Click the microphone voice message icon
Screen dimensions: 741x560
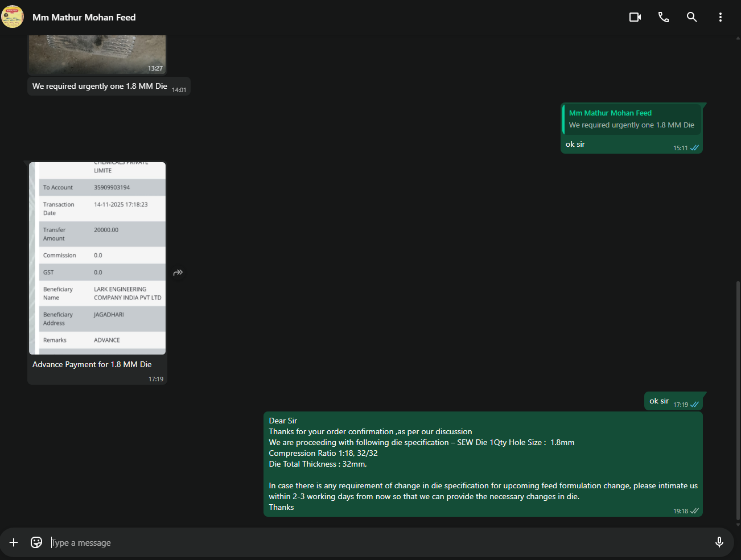coord(719,542)
